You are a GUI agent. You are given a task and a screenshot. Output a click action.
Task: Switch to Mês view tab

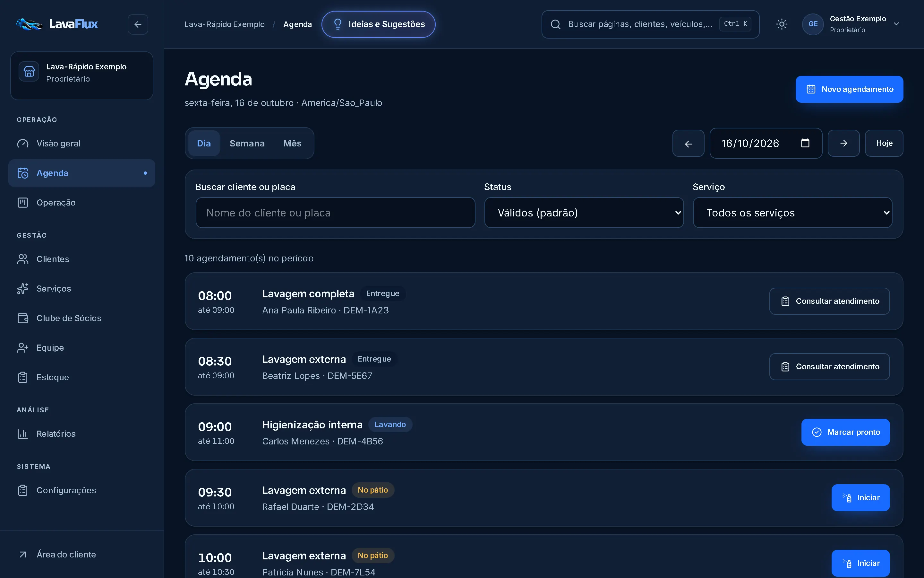[292, 143]
